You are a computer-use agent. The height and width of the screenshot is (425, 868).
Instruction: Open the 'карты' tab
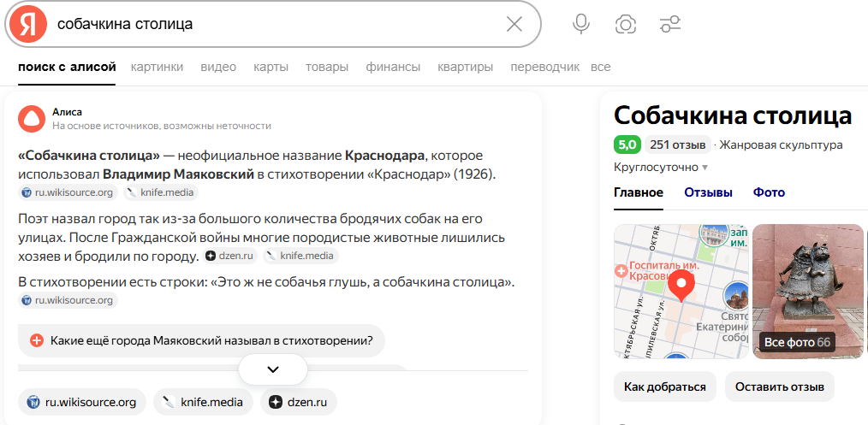point(271,68)
